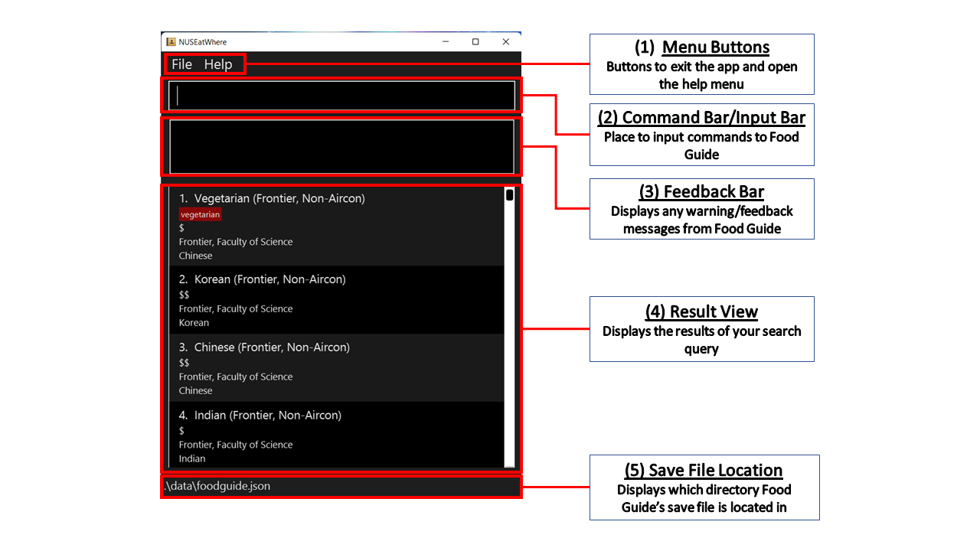
Task: Click inside the feedback display box
Action: (x=341, y=146)
